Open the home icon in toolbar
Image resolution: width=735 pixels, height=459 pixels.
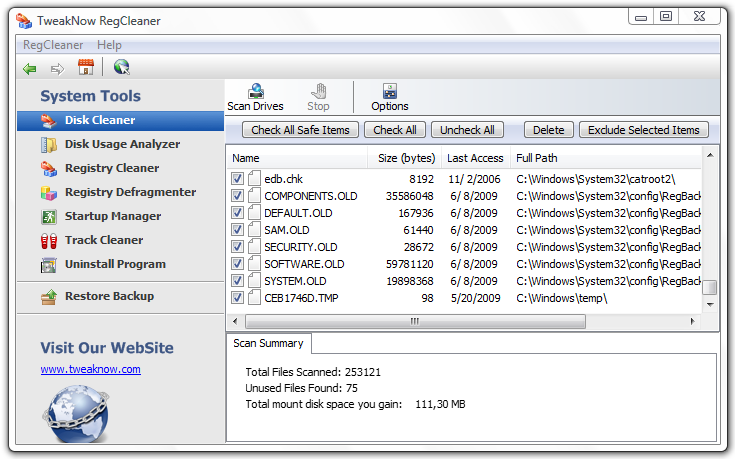[x=86, y=67]
